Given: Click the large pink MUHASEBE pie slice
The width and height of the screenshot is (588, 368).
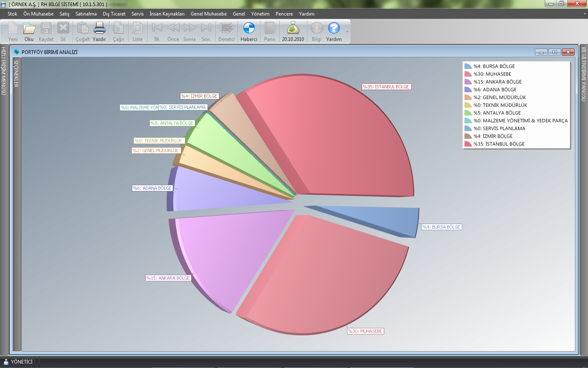Looking at the screenshot, I should pos(323,274).
